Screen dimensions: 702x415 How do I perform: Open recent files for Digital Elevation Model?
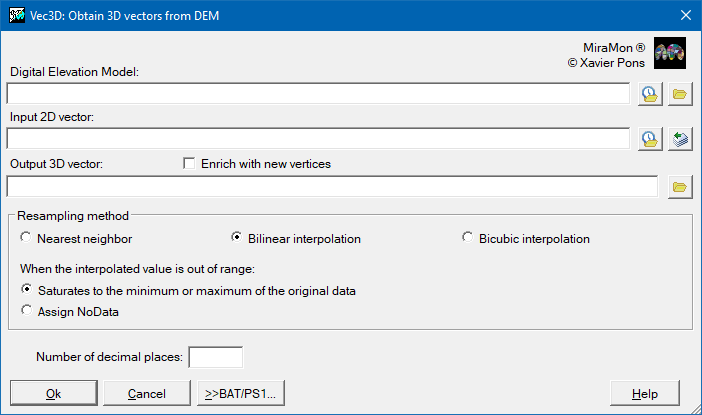coord(650,94)
